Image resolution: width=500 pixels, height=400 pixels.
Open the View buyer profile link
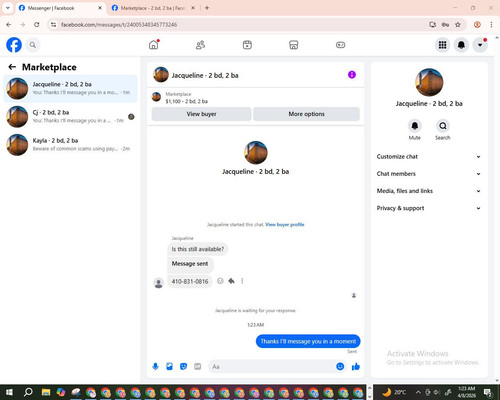pos(285,224)
